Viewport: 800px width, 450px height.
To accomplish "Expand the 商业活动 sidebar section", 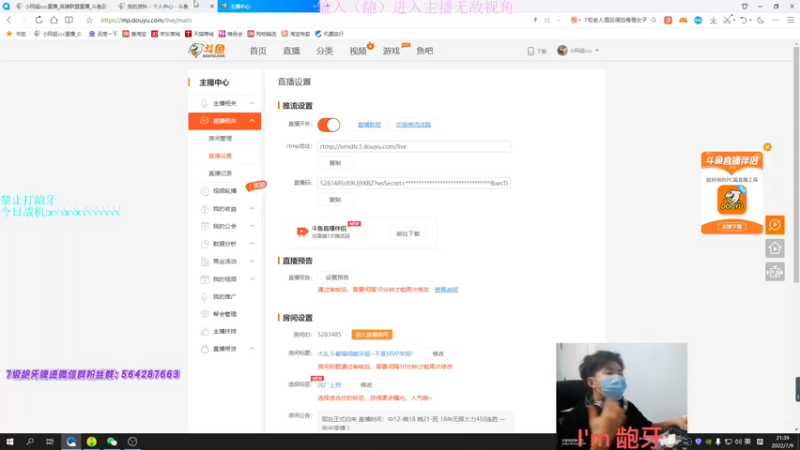I will (252, 261).
